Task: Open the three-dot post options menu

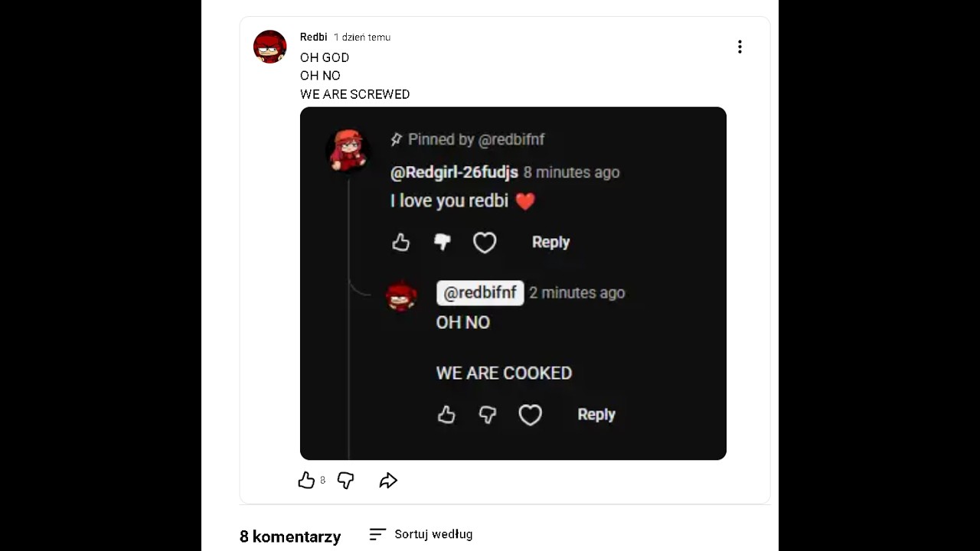Action: tap(740, 47)
